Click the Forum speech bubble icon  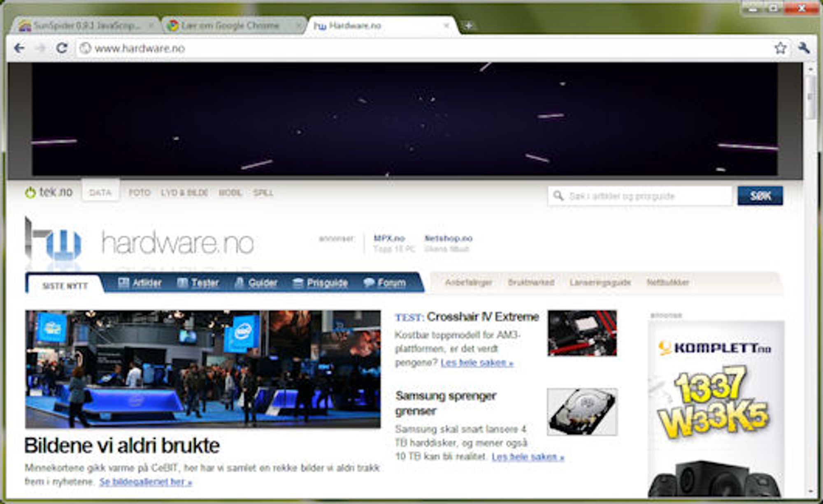369,283
